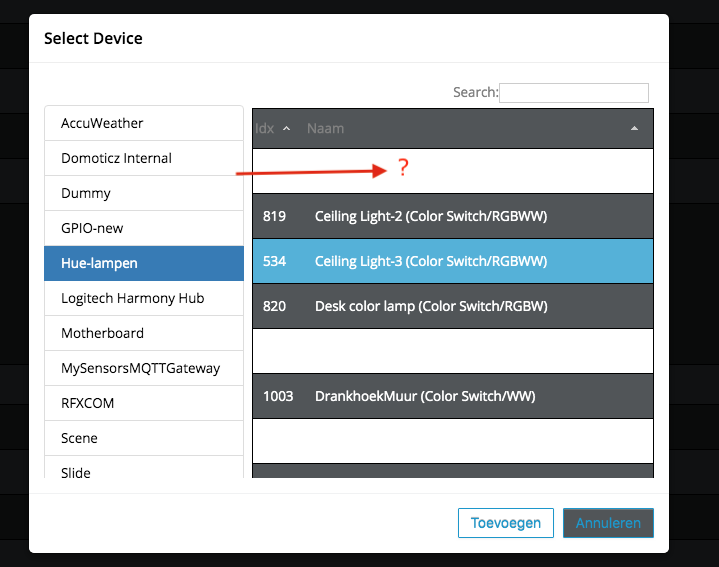This screenshot has width=719, height=567.
Task: Select the Ceiling Light-2 device row
Action: [x=453, y=216]
